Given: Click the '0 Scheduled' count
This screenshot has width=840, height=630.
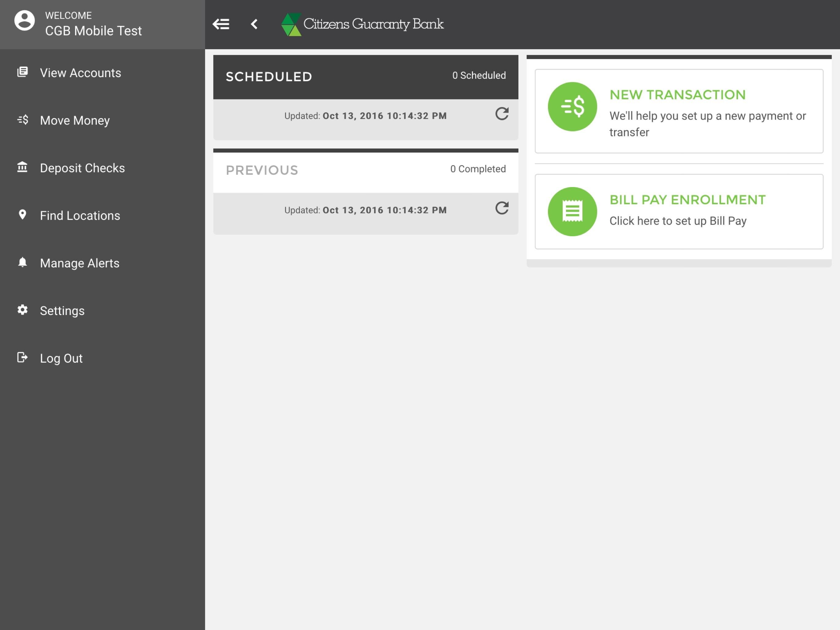Looking at the screenshot, I should pos(479,75).
